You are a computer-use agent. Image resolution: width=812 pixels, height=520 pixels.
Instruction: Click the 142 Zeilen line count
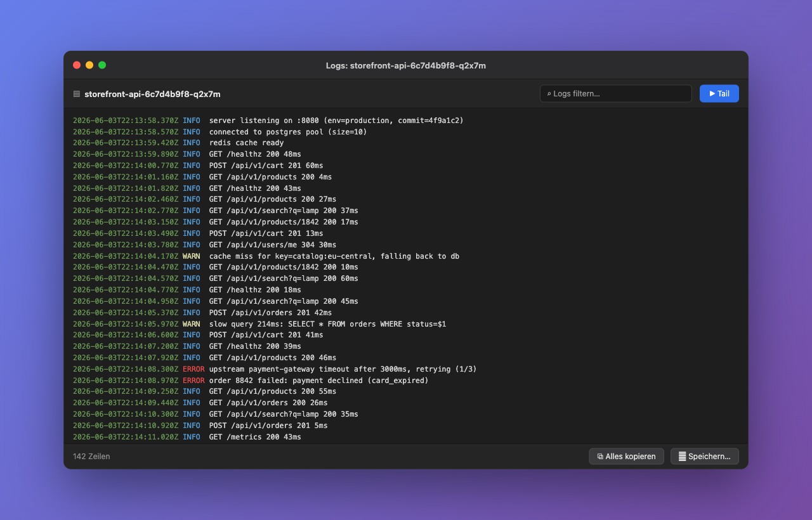click(x=91, y=457)
